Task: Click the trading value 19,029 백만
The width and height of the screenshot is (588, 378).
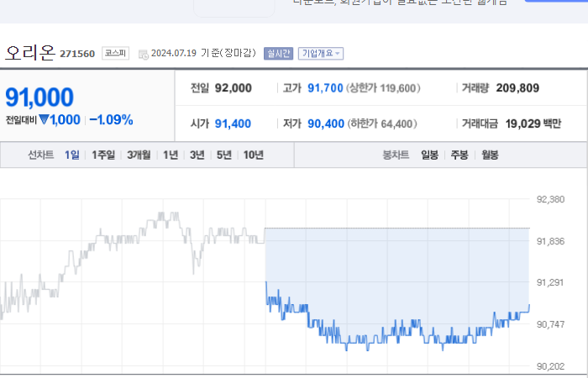Action: [533, 123]
